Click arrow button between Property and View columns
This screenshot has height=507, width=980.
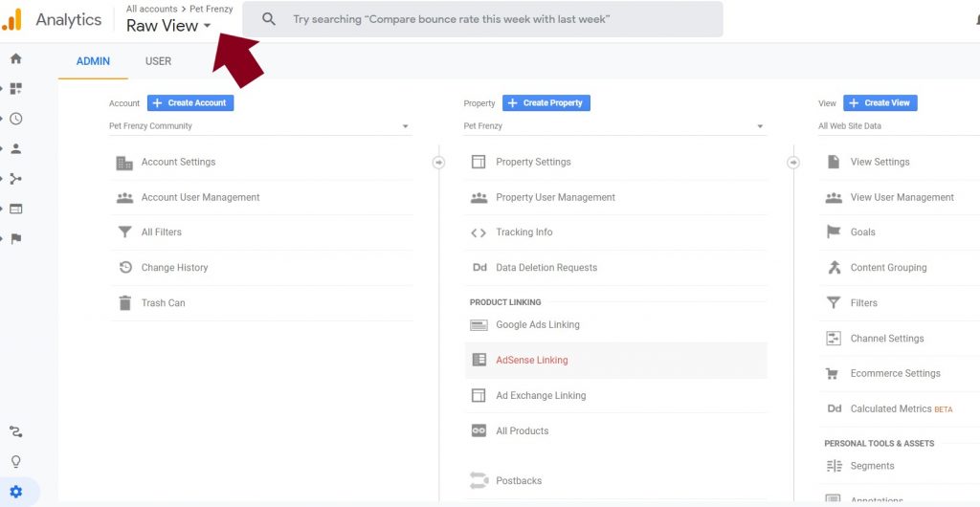[793, 163]
